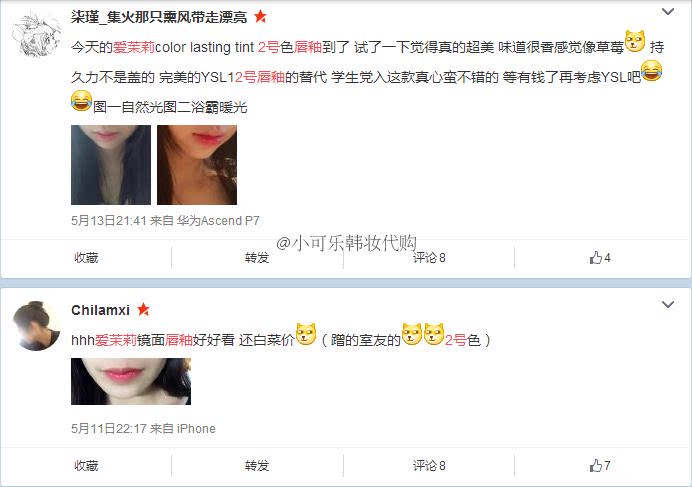Viewport: 692px width, 487px height.
Task: Like the Chilamxi post with thumbs-up 7
Action: point(600,465)
